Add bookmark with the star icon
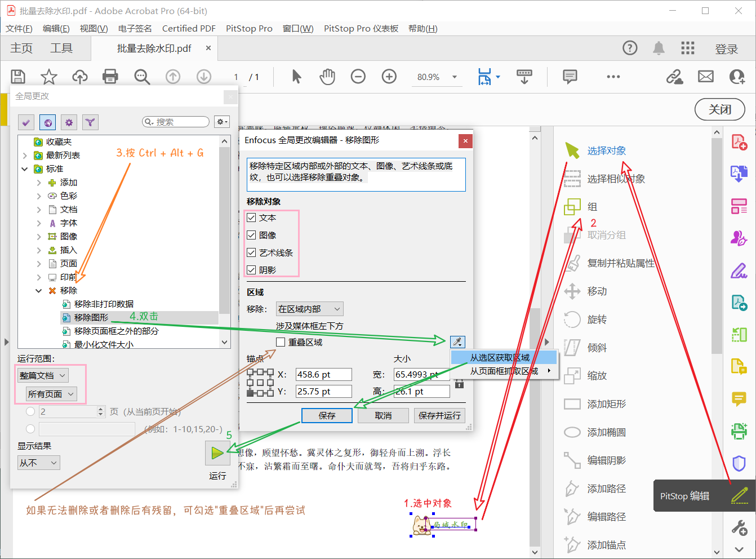Viewport: 756px width, 559px height. pyautogui.click(x=49, y=77)
